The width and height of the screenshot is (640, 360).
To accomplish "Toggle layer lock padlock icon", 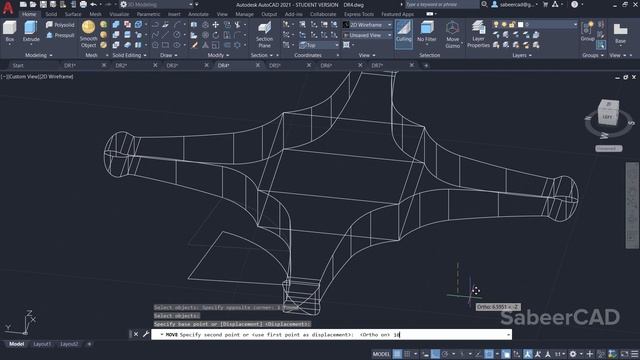I will tap(512, 24).
